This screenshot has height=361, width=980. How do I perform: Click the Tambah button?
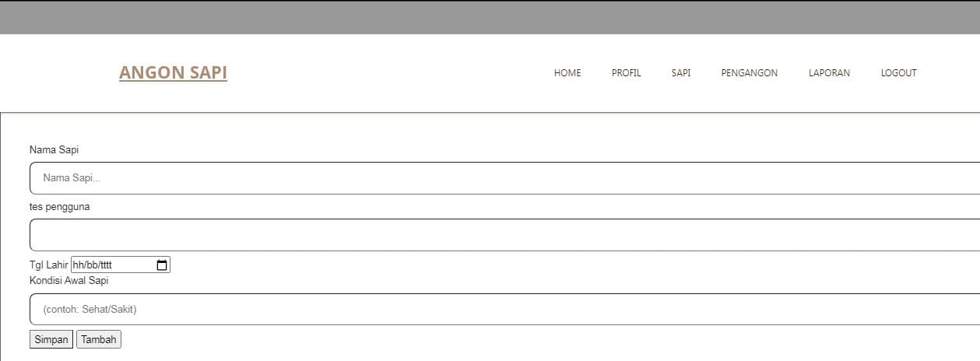(99, 340)
